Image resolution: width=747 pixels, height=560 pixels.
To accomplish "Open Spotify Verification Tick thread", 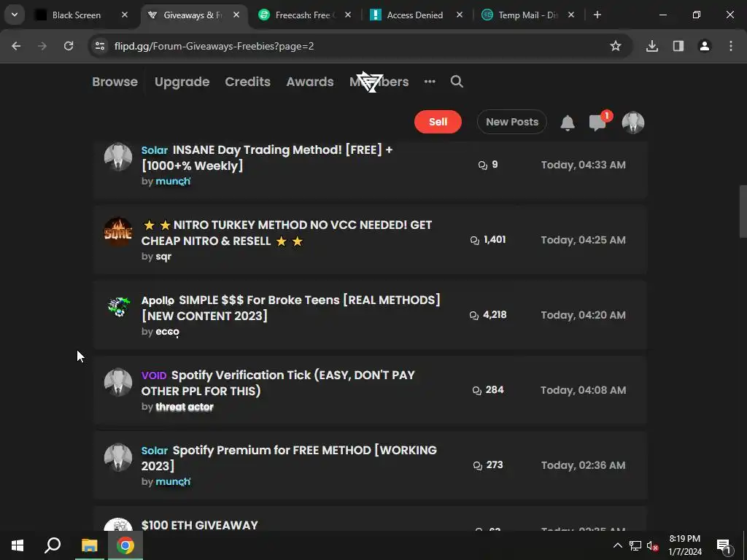I will 278,383.
